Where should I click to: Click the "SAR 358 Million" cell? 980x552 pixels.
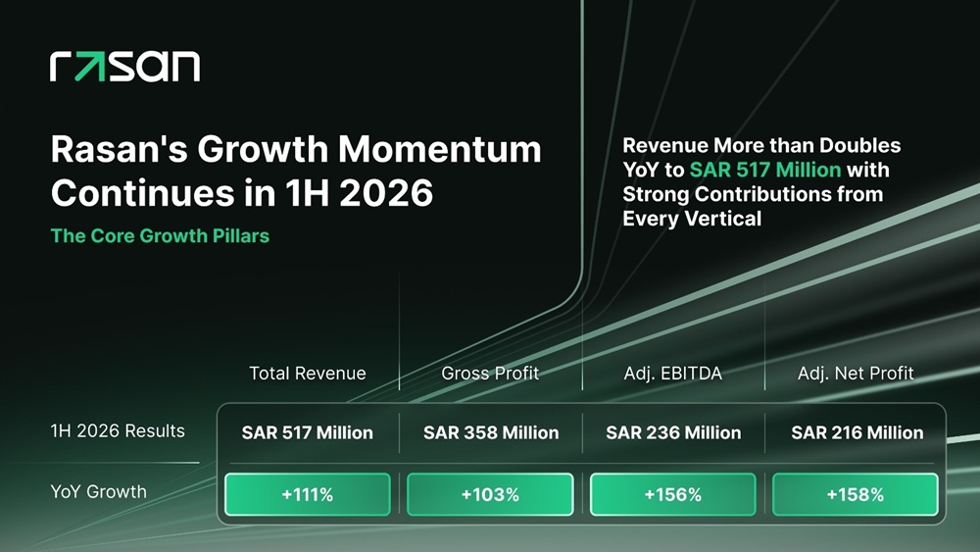491,432
